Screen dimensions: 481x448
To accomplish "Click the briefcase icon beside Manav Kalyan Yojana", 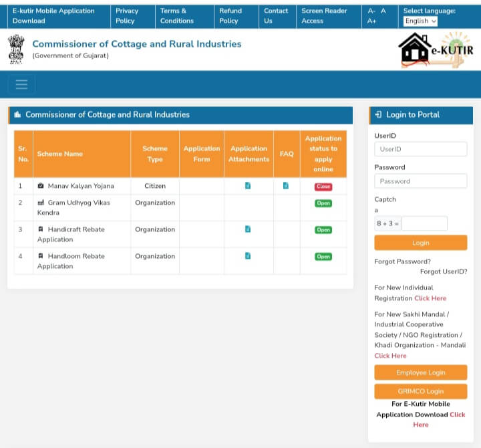I will [x=41, y=186].
